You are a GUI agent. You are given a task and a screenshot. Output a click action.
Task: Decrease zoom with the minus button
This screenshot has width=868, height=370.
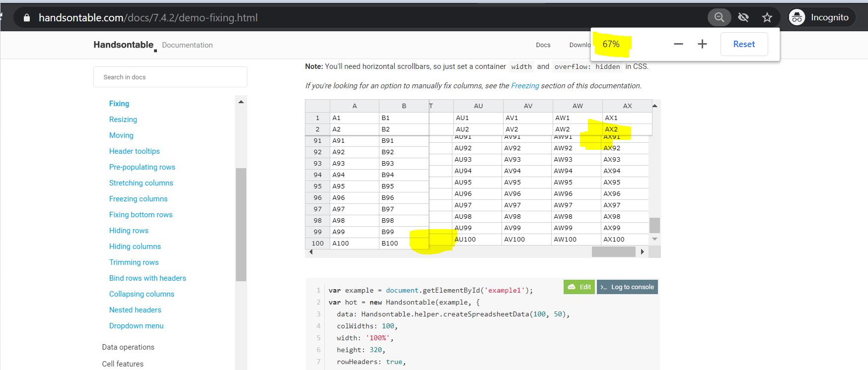tap(678, 44)
